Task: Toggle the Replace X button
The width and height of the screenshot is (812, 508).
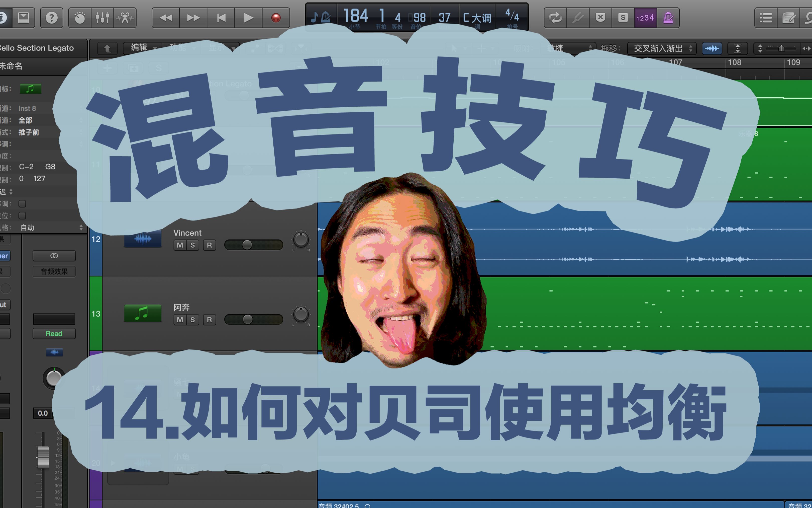Action: coord(600,18)
